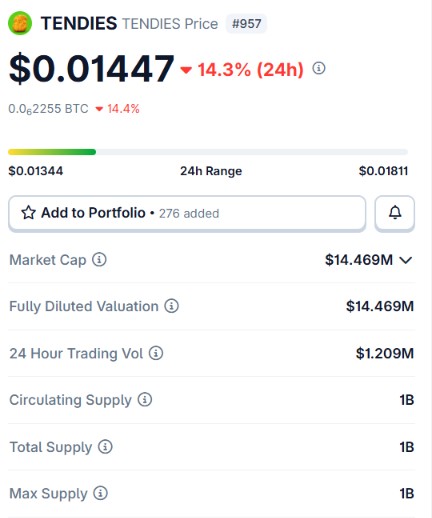Click the $0.01447 price value

[92, 69]
